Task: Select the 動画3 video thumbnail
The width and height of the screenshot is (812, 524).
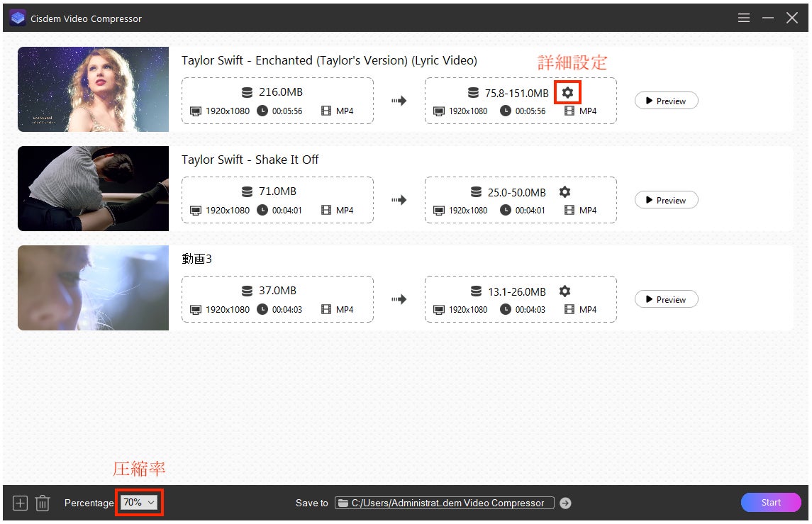Action: click(x=93, y=288)
